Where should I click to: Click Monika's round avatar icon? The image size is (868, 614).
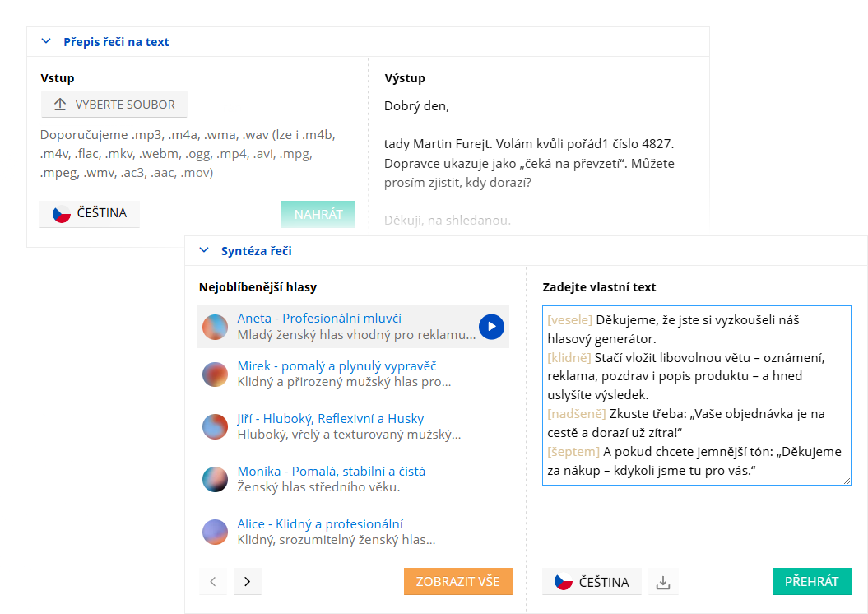pyautogui.click(x=216, y=479)
